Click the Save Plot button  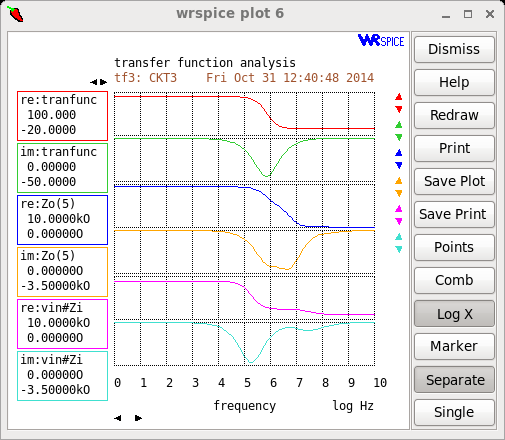pos(454,182)
